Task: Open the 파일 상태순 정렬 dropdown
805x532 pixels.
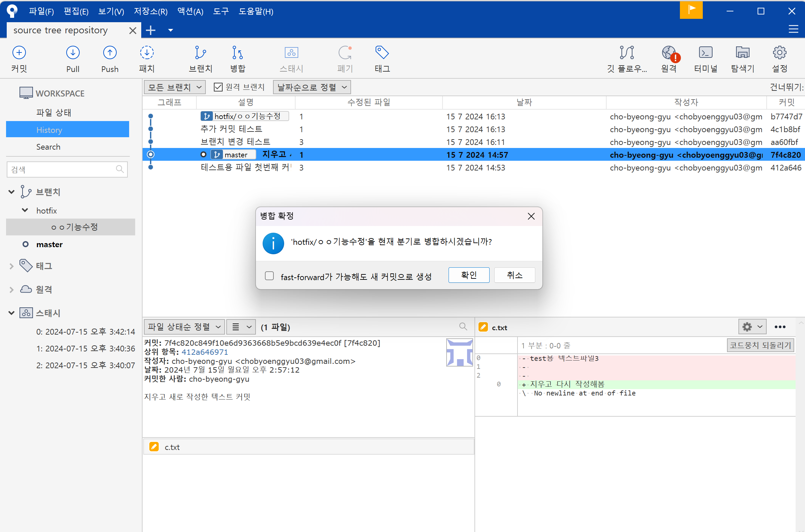Action: 184,327
